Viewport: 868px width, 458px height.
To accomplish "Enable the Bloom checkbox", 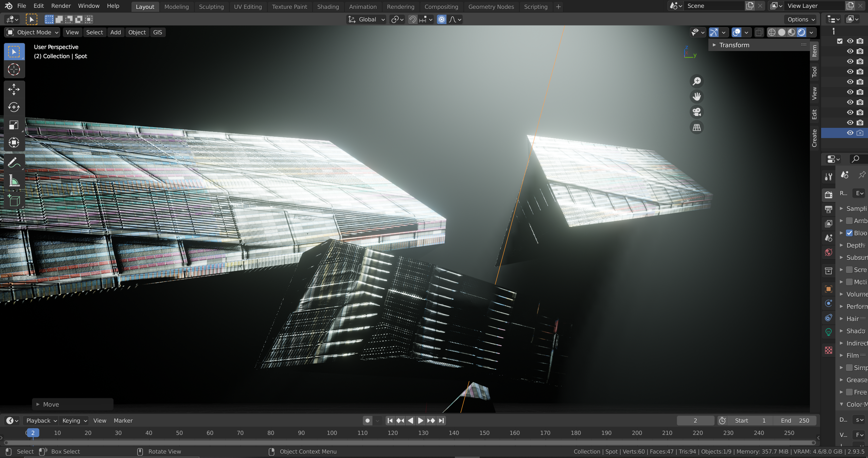I will (x=849, y=233).
